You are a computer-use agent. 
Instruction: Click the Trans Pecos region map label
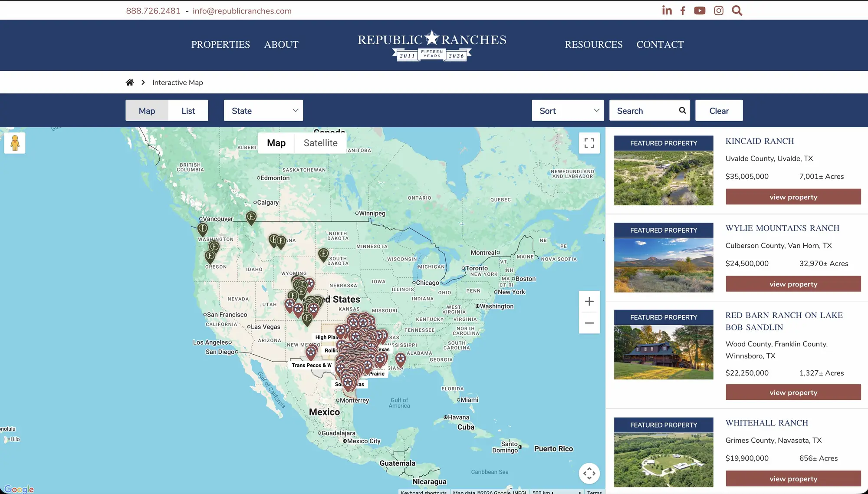(x=311, y=365)
